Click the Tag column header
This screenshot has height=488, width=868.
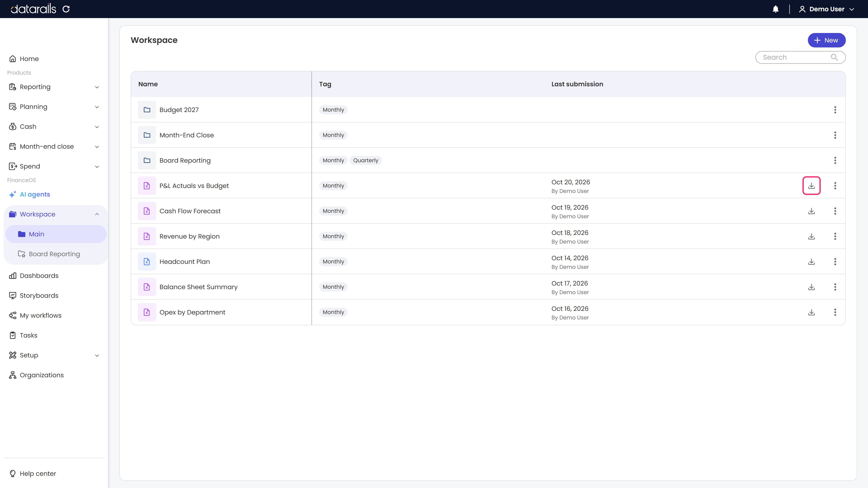tap(325, 84)
